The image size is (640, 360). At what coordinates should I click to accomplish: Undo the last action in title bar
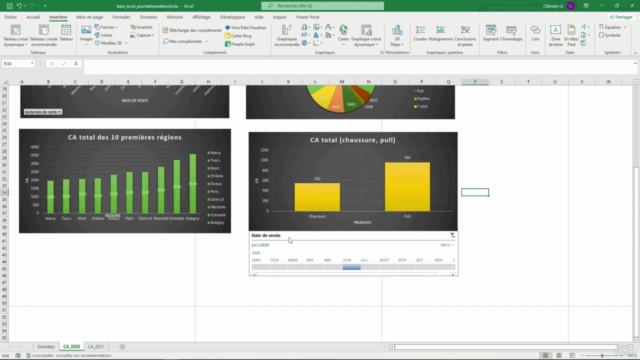point(19,6)
